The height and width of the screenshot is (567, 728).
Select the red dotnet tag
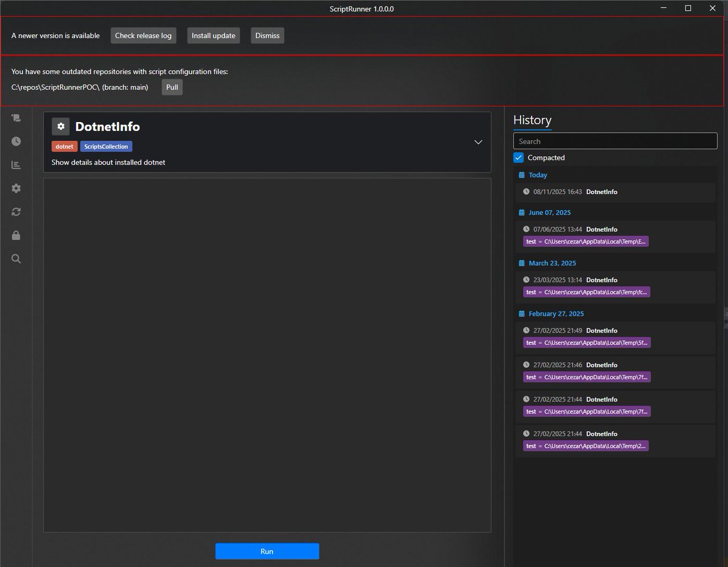[x=64, y=146]
